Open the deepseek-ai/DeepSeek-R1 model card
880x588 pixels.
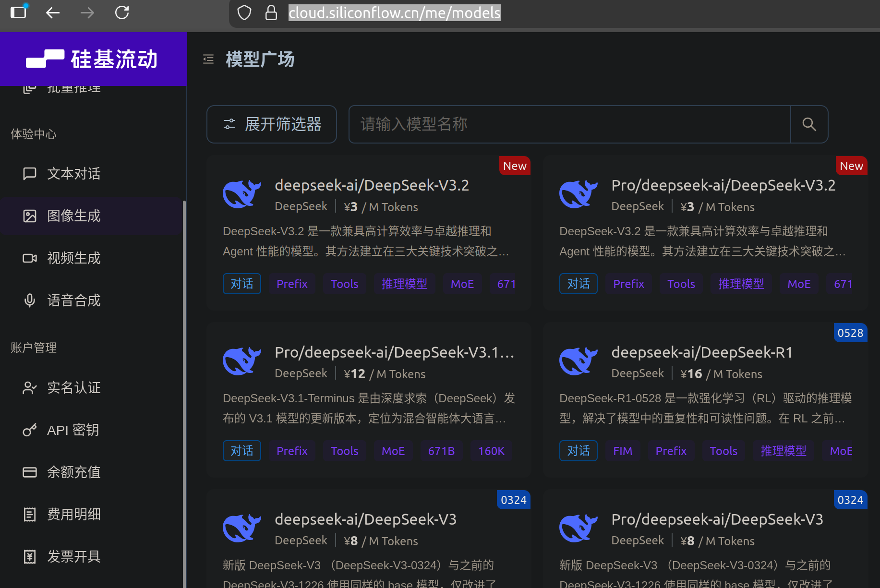click(x=701, y=352)
